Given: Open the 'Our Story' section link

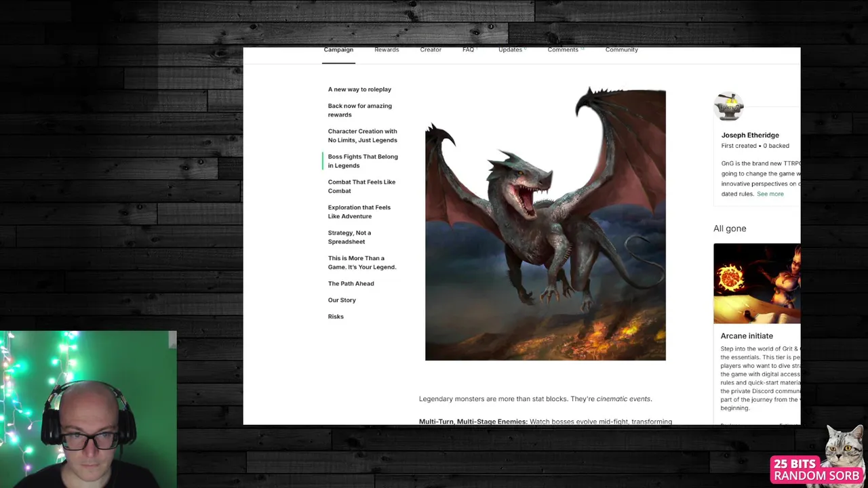Looking at the screenshot, I should click(342, 300).
